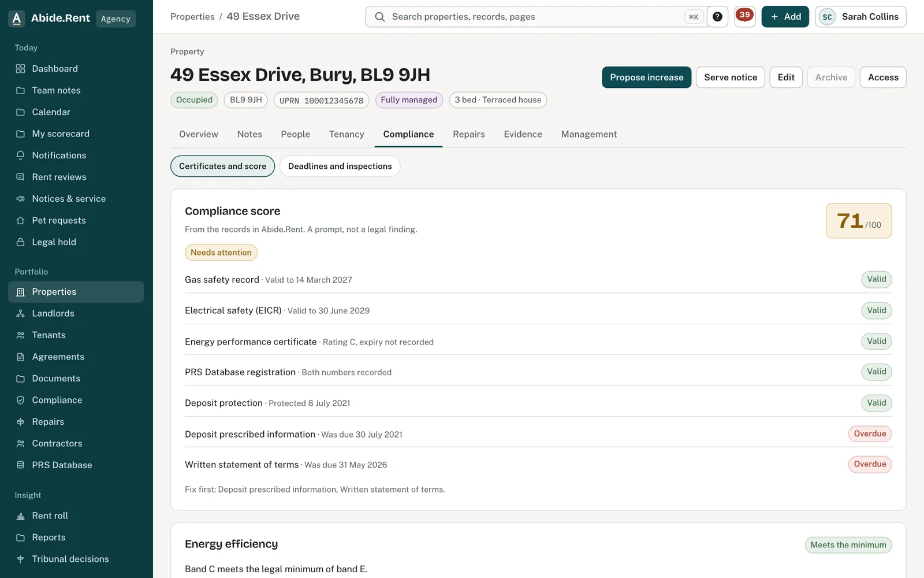Click the 3 bed Terraced house tag
The height and width of the screenshot is (578, 924).
tap(498, 100)
